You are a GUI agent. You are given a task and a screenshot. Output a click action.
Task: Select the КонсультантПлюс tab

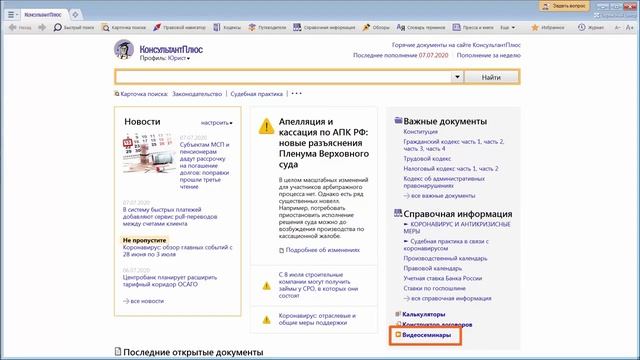click(x=43, y=15)
